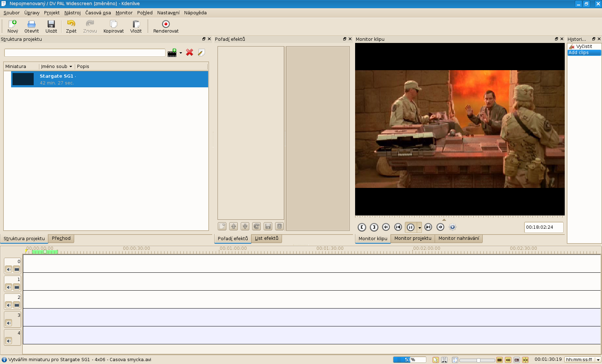The image size is (602, 364).
Task: Toggle marker comments display in timeline
Action: [x=517, y=360]
